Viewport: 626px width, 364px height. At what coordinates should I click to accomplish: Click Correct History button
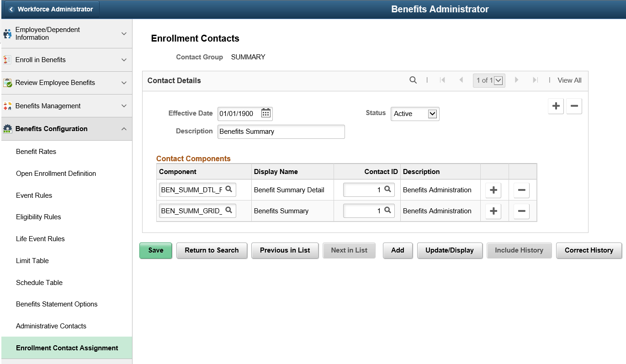click(x=589, y=250)
